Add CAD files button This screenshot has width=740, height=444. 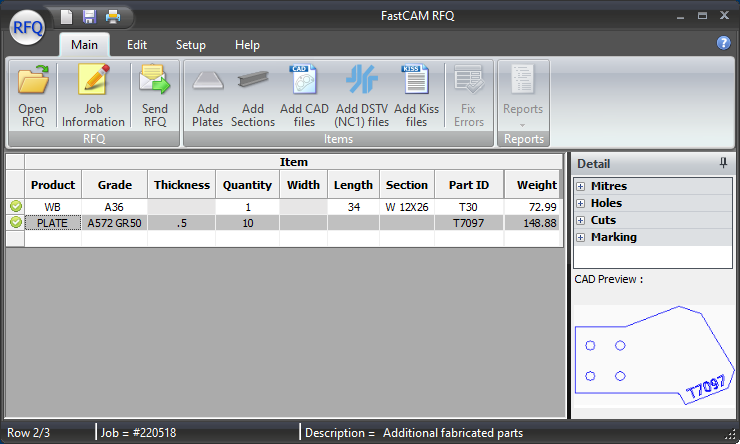coord(304,96)
